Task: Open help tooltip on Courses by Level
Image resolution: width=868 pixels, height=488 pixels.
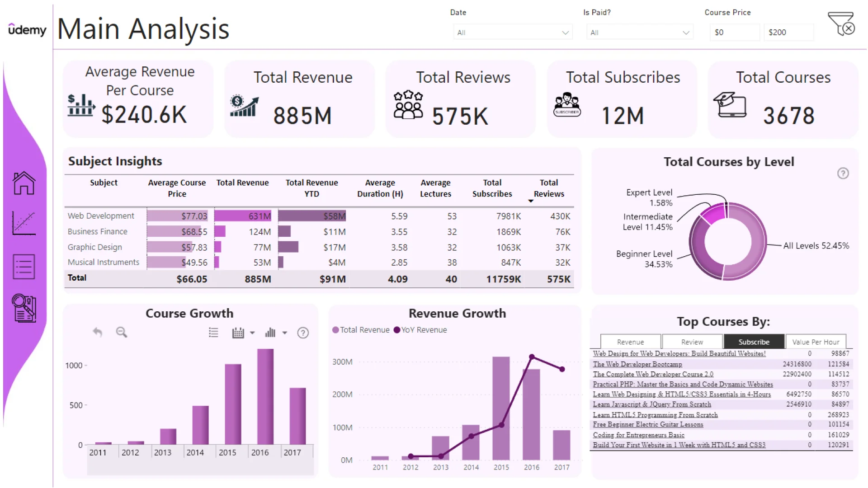Action: coord(843,174)
